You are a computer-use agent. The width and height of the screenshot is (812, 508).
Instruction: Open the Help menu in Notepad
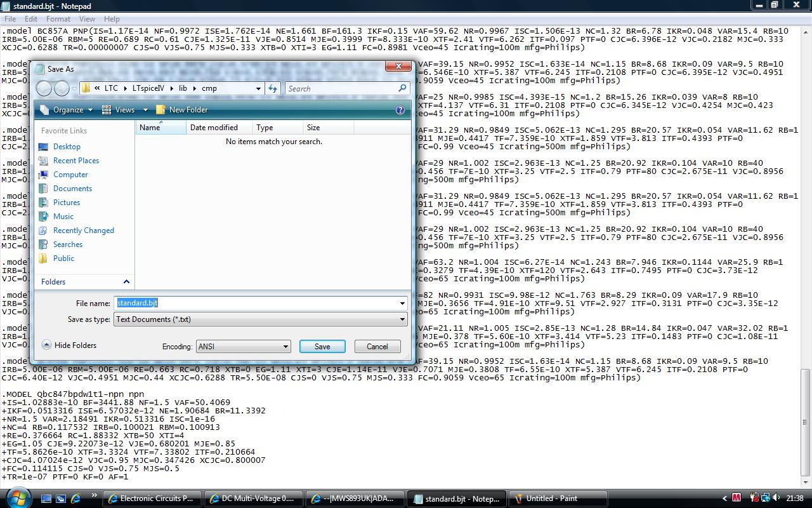pos(112,19)
